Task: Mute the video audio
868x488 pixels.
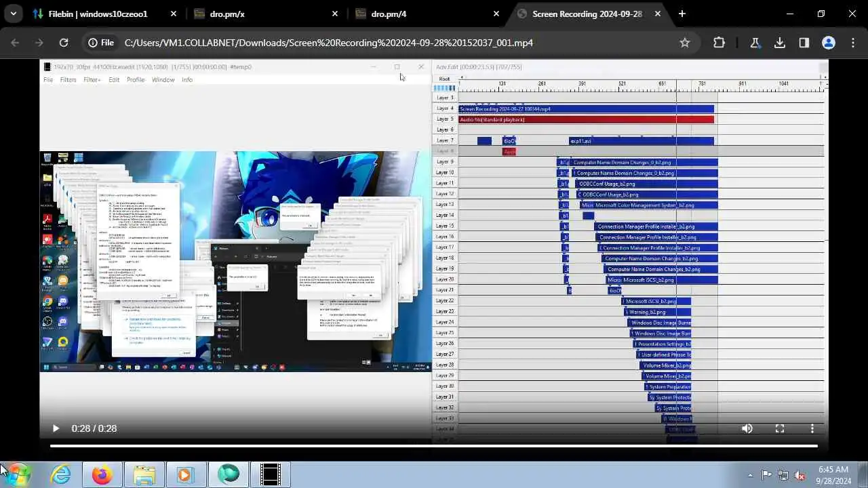Action: coord(747,428)
